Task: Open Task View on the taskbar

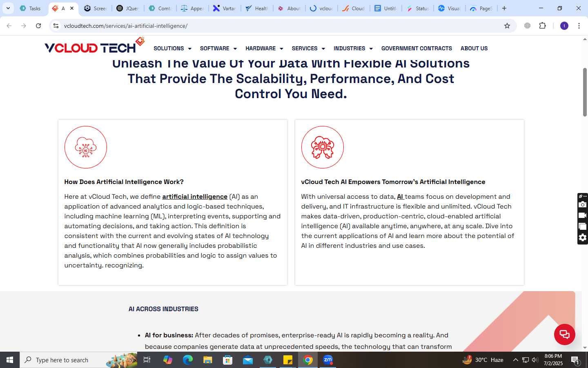Action: 147,360
